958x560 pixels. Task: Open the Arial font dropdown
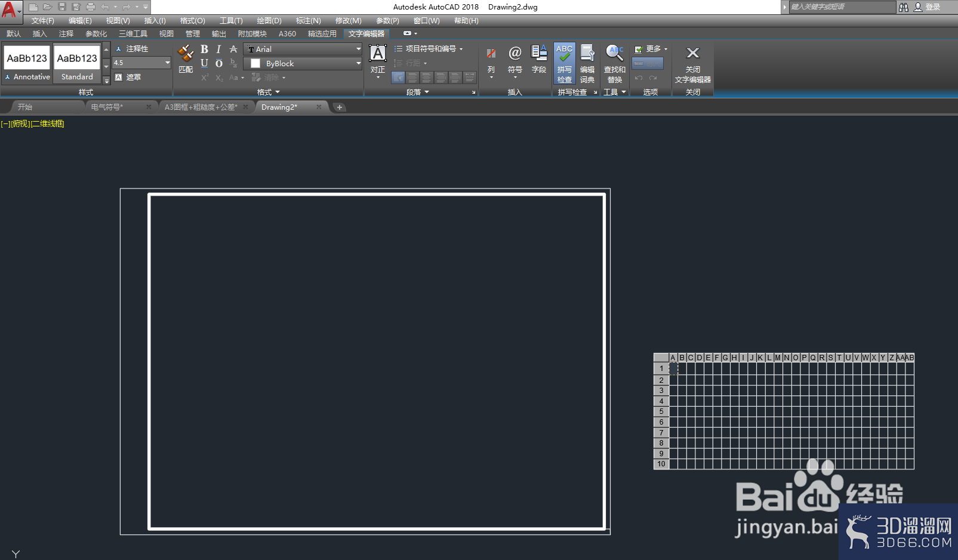click(304, 49)
